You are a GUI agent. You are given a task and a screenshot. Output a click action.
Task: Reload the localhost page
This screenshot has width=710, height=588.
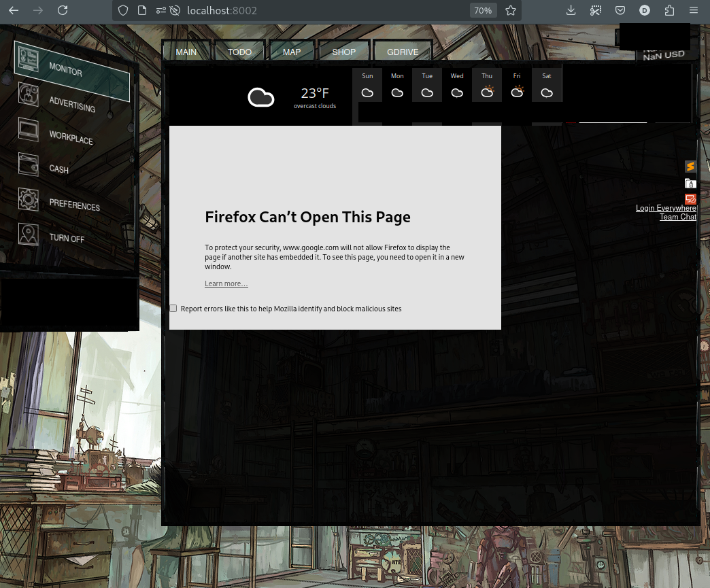[63, 10]
